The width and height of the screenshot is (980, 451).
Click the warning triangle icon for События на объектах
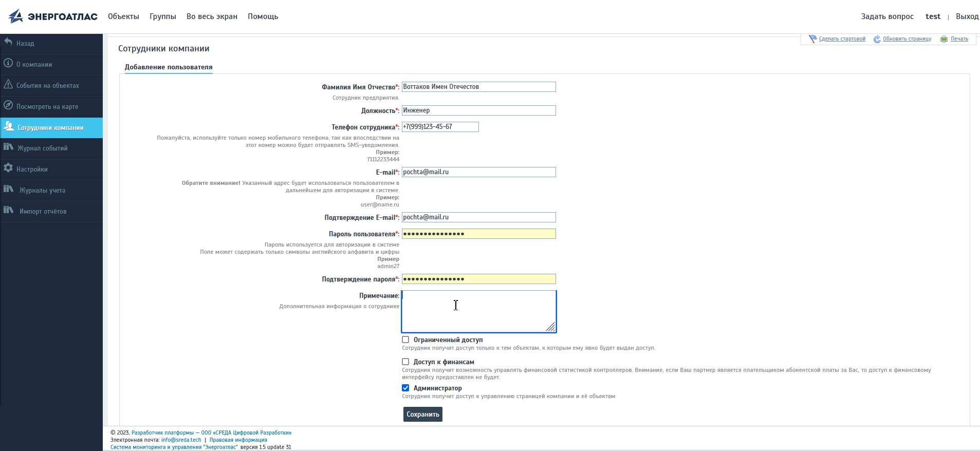coord(8,84)
